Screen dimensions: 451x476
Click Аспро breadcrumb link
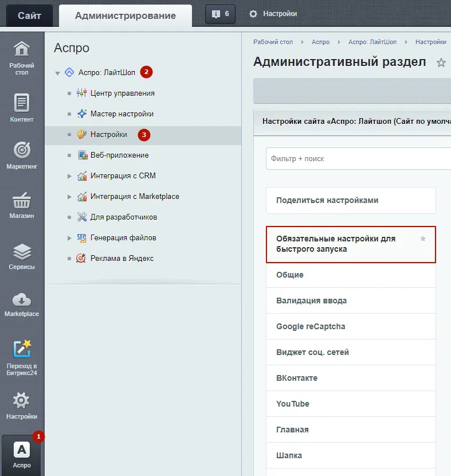point(320,42)
